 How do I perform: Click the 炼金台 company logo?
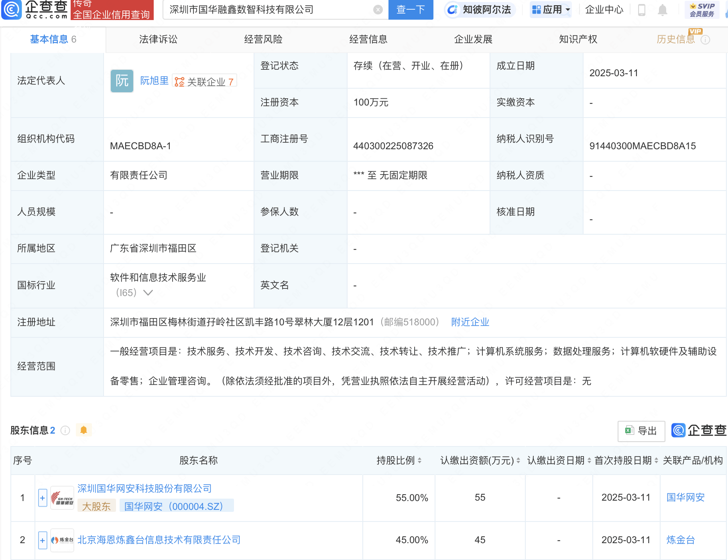pos(62,540)
